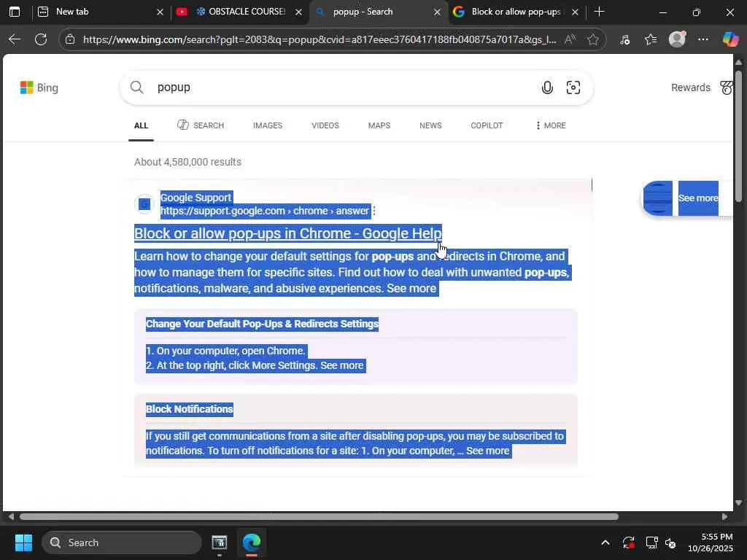Screen dimensions: 747x560
Task: Switch to the SEARCH tab
Action: coord(201,125)
